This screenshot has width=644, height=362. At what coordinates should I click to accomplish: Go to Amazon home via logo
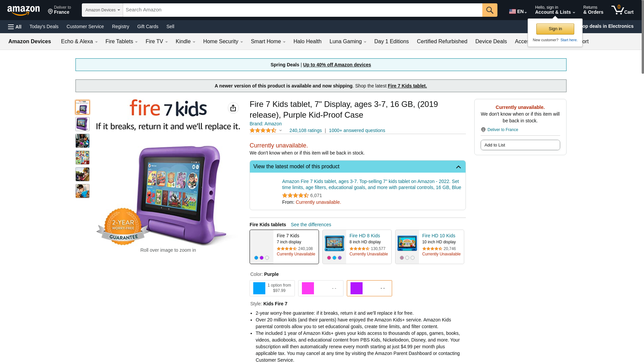(23, 10)
